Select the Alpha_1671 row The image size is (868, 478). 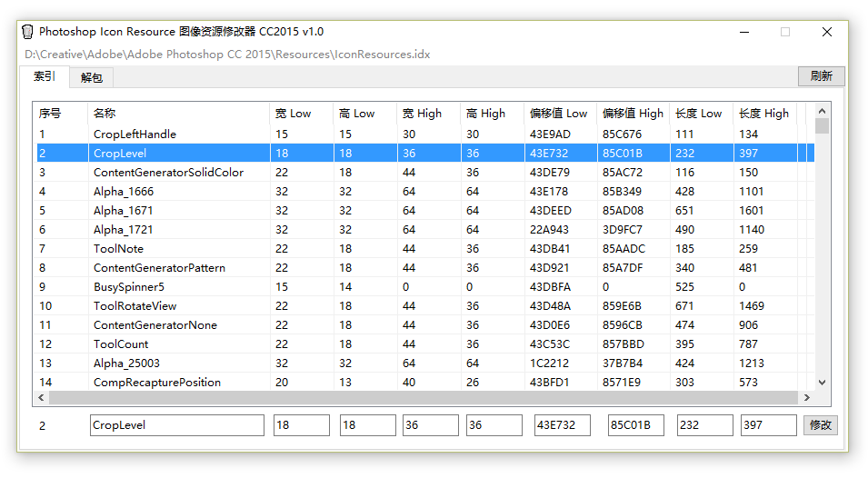tap(423, 210)
